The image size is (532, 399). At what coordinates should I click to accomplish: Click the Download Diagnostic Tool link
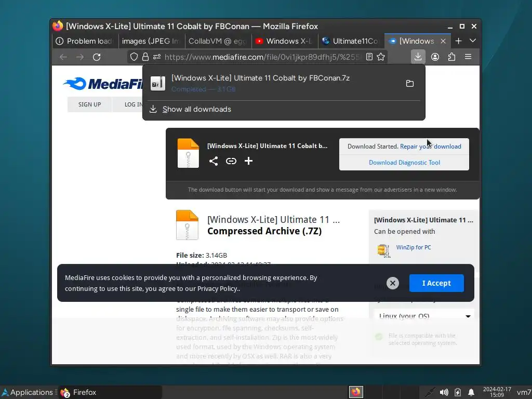[404, 163]
